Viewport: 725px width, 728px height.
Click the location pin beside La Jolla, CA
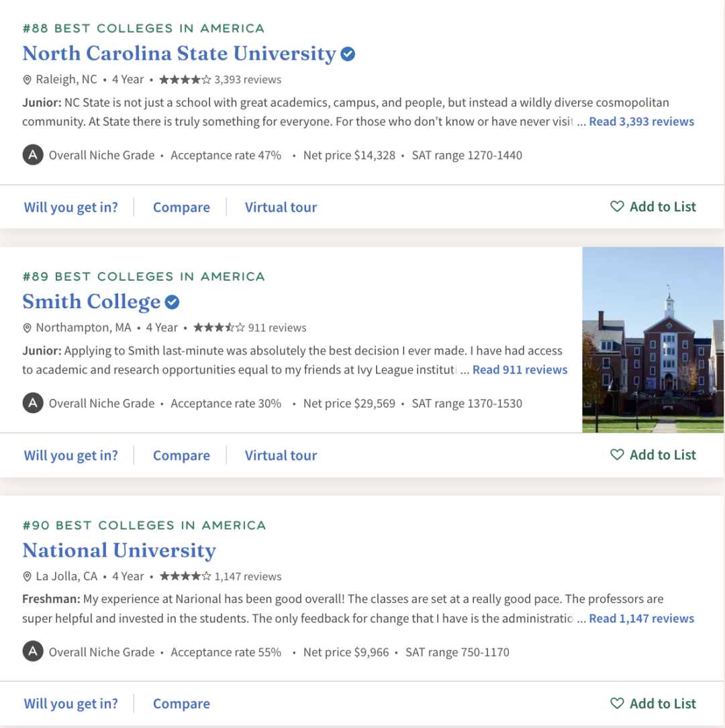tap(28, 577)
